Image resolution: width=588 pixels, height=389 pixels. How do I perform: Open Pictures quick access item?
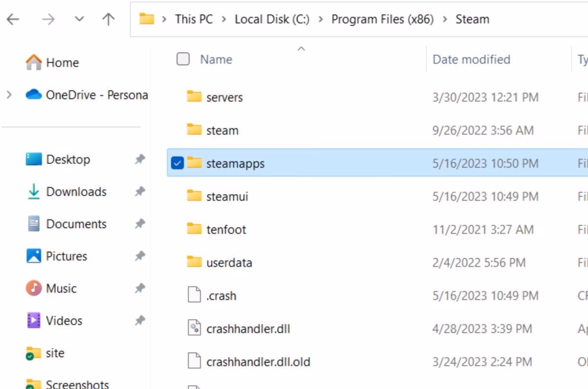coord(67,256)
